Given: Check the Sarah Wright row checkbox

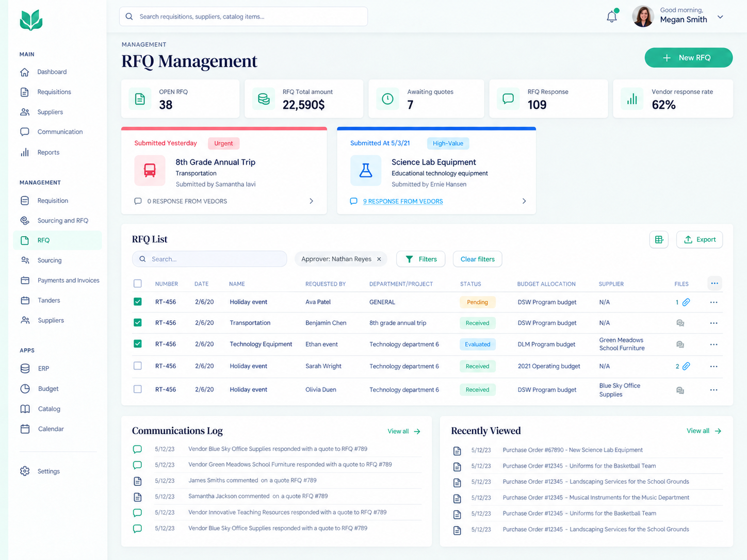Looking at the screenshot, I should pyautogui.click(x=138, y=366).
